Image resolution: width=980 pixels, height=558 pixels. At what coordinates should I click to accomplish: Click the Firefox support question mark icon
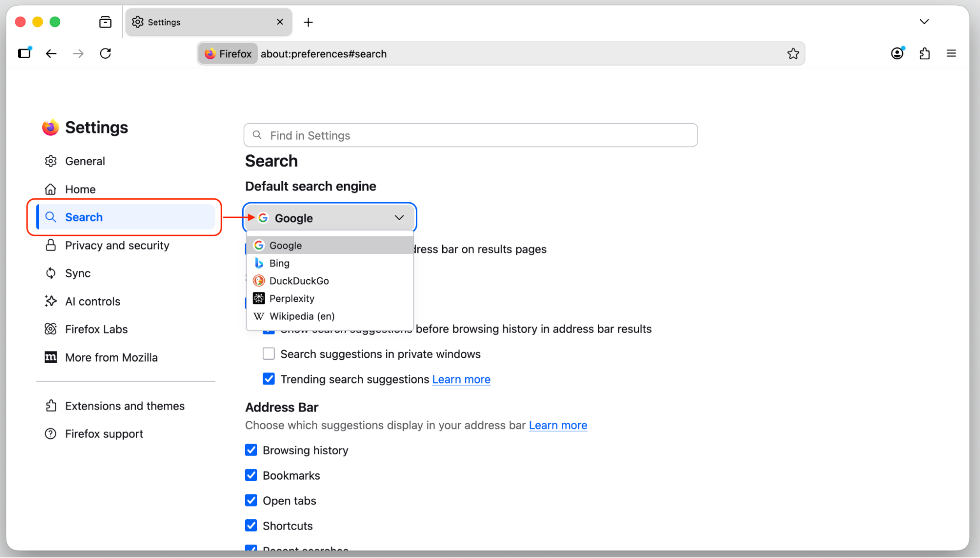point(50,434)
